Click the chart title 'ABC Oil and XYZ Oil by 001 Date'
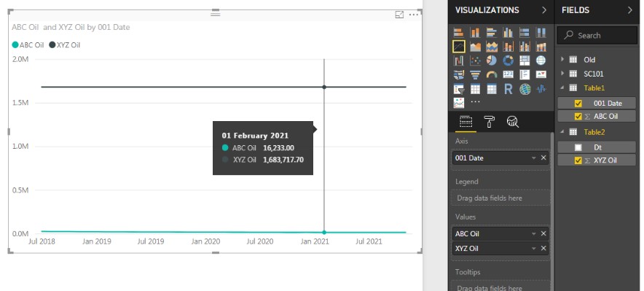Screen dimensions: 644x291 [x=71, y=28]
